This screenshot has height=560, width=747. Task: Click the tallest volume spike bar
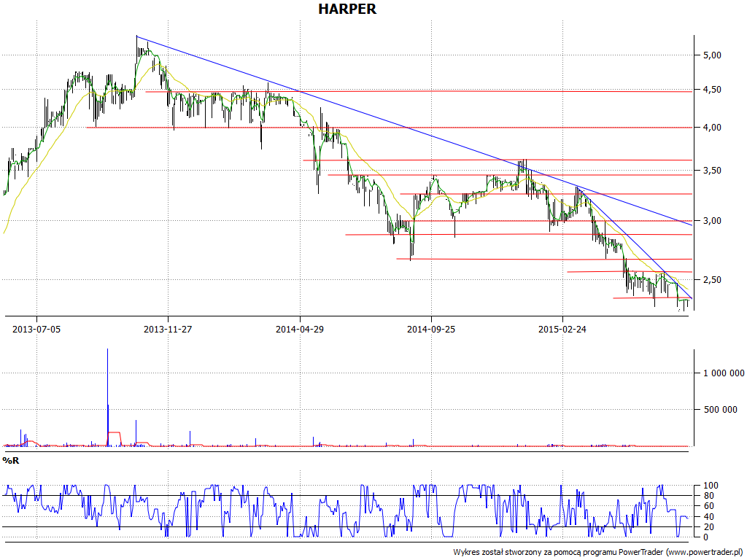(x=108, y=397)
